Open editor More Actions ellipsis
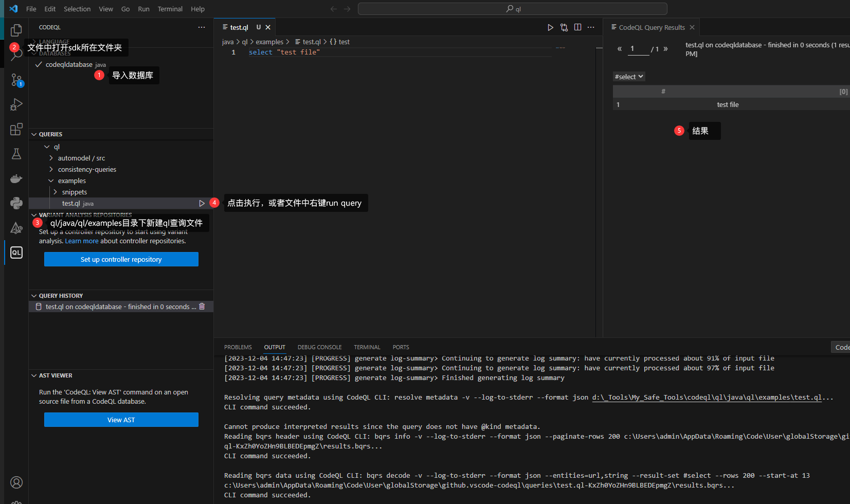Image resolution: width=850 pixels, height=504 pixels. tap(591, 27)
